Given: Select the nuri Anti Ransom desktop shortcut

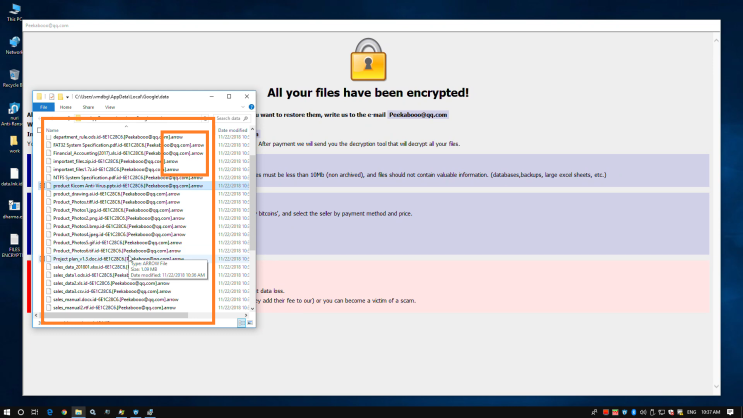Looking at the screenshot, I should pyautogui.click(x=13, y=114).
